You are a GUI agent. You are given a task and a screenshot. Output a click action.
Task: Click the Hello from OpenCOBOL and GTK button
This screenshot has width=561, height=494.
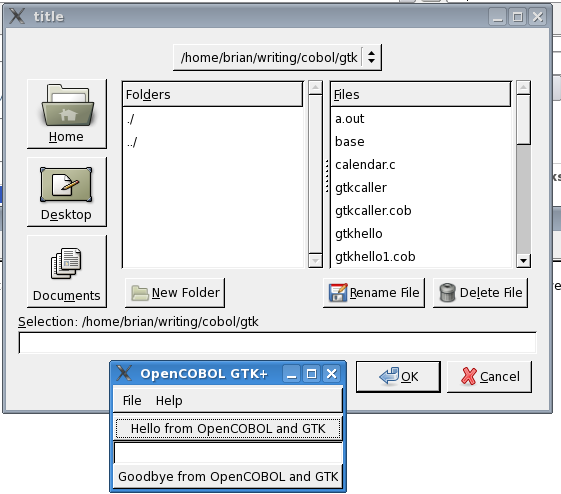pos(228,428)
